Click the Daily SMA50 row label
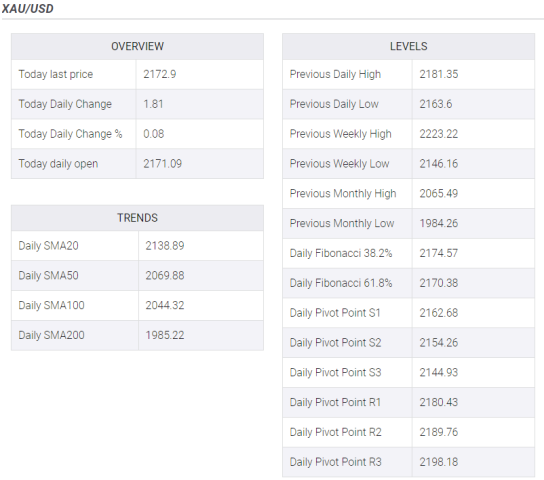544x480 pixels. pyautogui.click(x=48, y=276)
